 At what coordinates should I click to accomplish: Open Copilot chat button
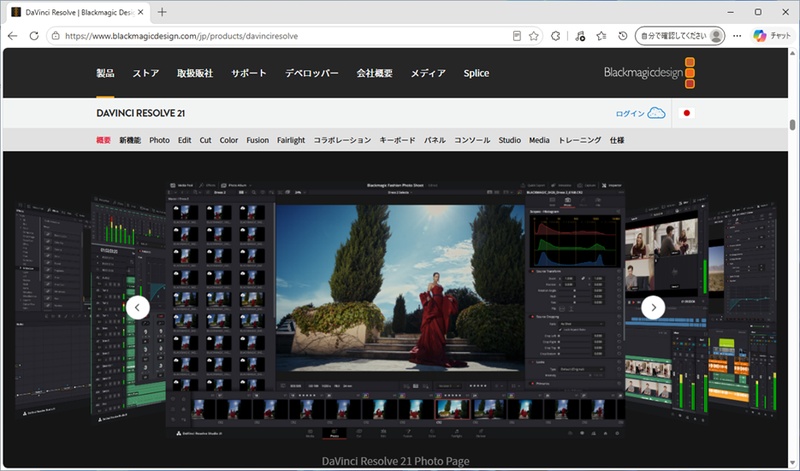(772, 36)
